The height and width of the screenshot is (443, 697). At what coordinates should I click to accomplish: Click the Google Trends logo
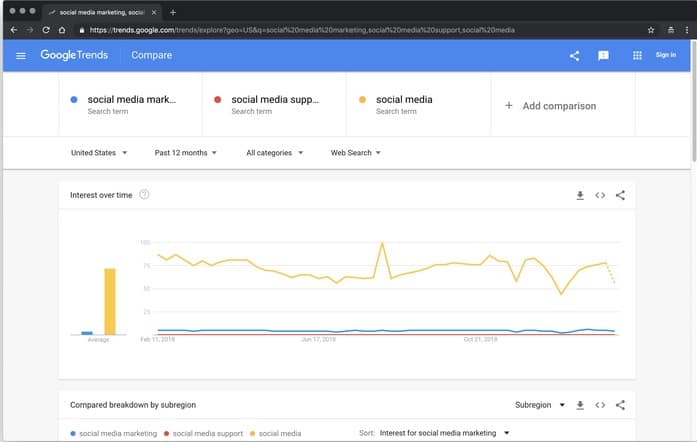click(x=74, y=55)
